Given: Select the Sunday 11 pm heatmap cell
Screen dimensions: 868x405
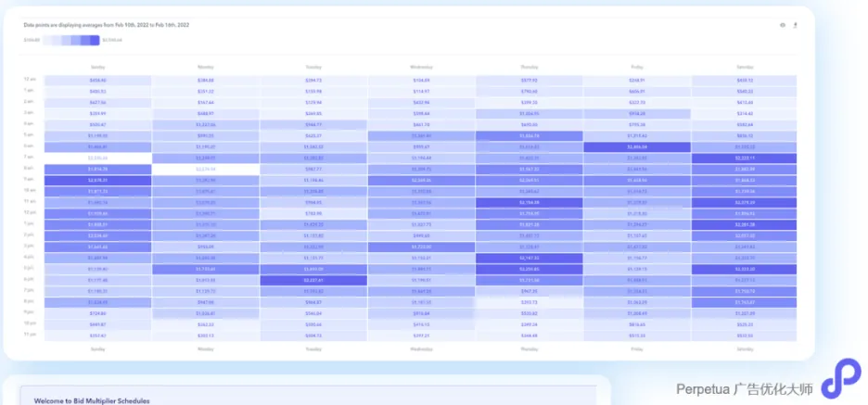Looking at the screenshot, I should click(97, 335).
